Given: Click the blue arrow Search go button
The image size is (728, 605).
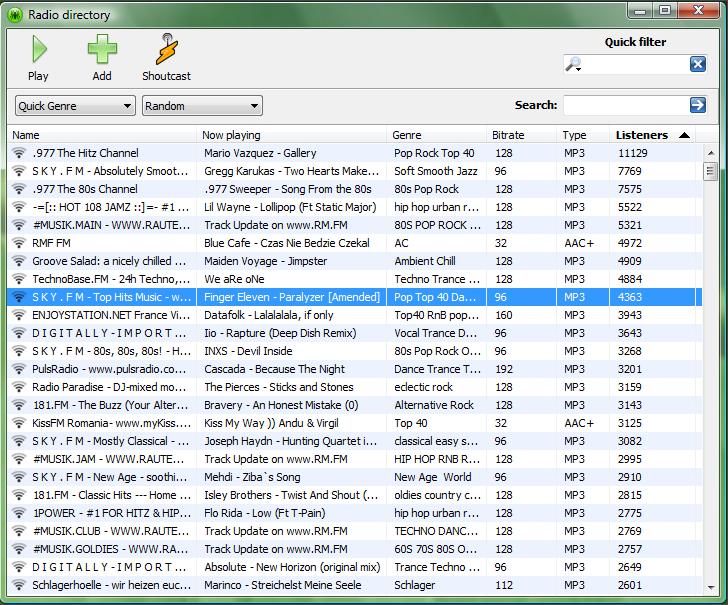Looking at the screenshot, I should click(697, 105).
